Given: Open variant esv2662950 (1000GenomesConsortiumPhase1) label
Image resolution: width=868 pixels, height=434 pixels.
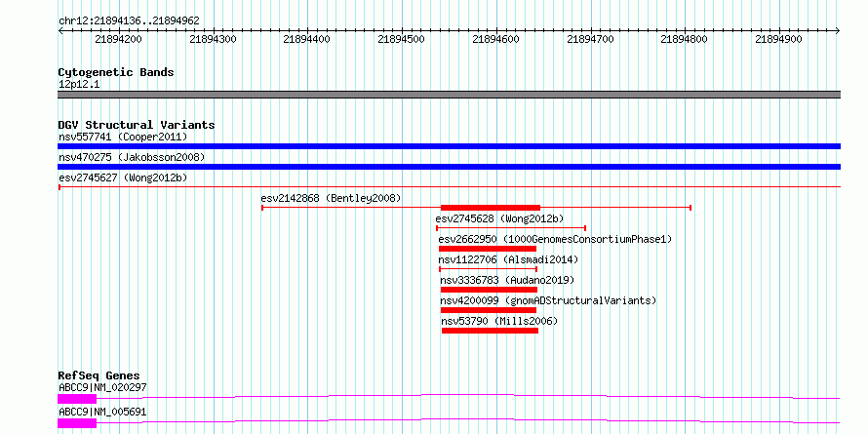Looking at the screenshot, I should coord(555,239).
